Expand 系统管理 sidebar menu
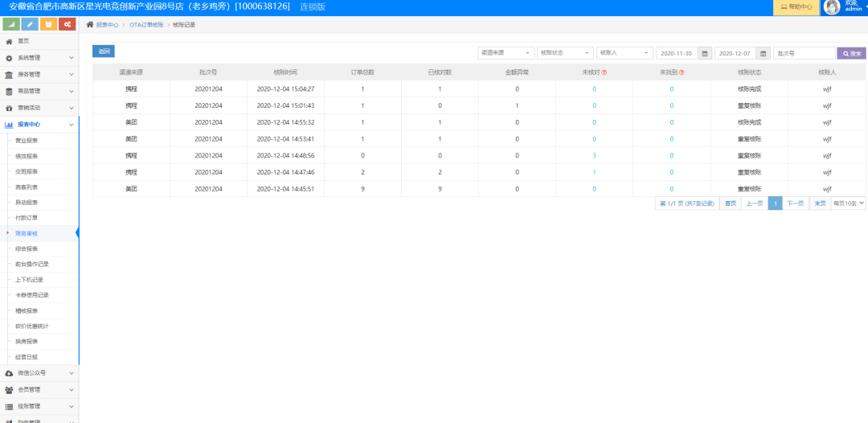The width and height of the screenshot is (868, 423). [40, 58]
